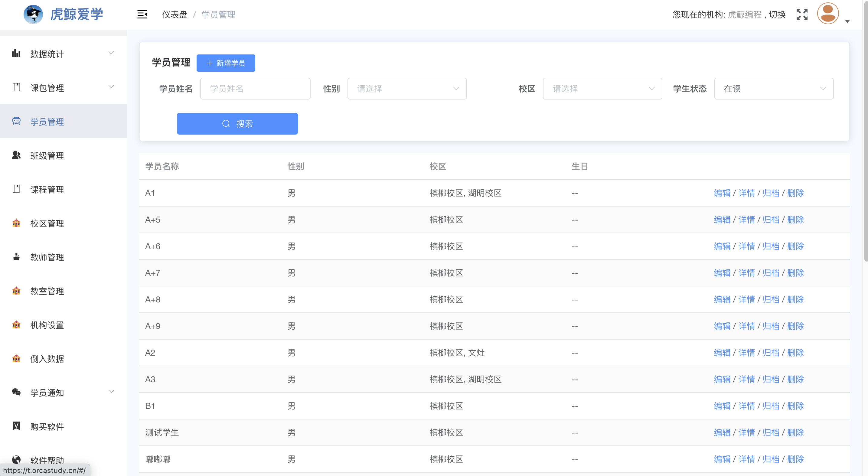
Task: Open the 性别 gender dropdown
Action: (407, 89)
